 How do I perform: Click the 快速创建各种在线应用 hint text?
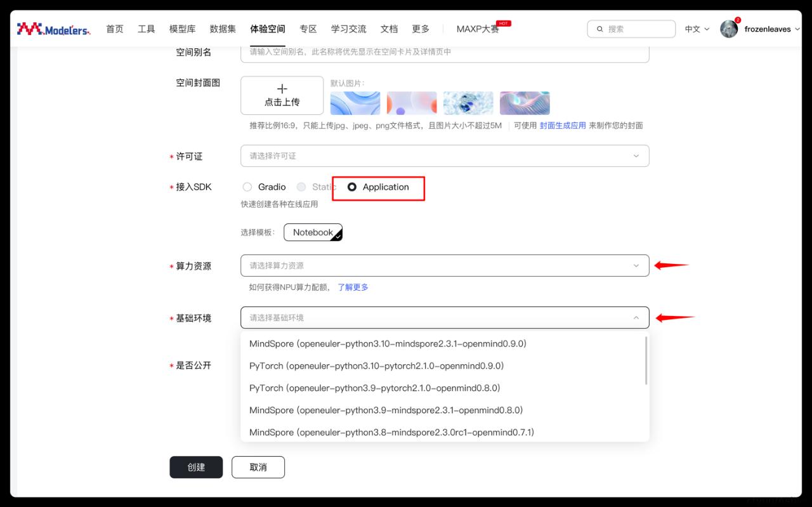click(x=279, y=204)
